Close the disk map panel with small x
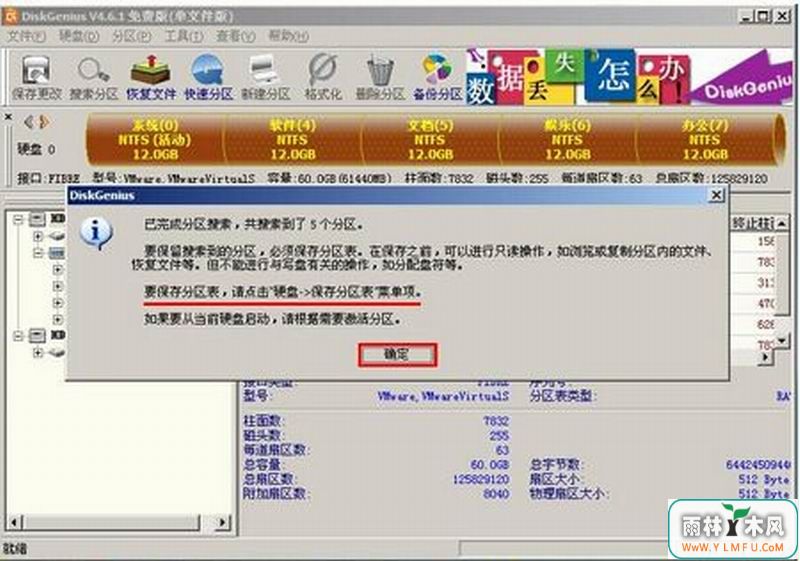The image size is (800, 561). pos(8,117)
